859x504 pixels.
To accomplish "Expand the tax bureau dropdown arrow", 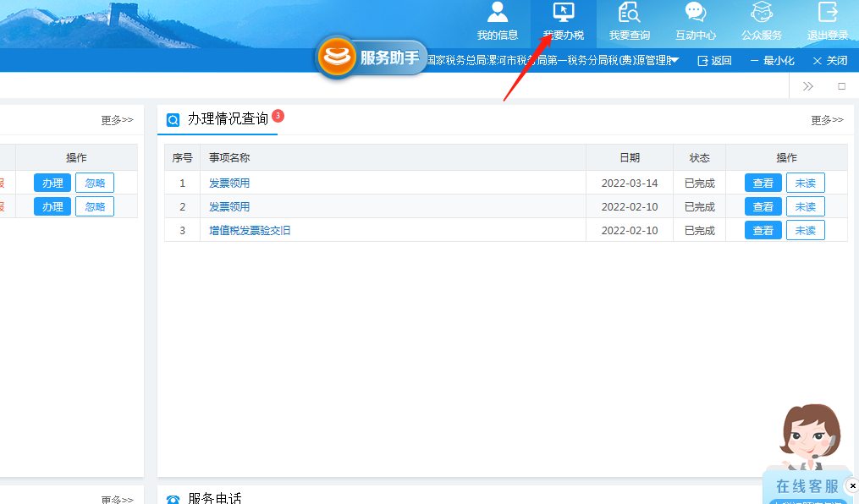I will point(675,61).
